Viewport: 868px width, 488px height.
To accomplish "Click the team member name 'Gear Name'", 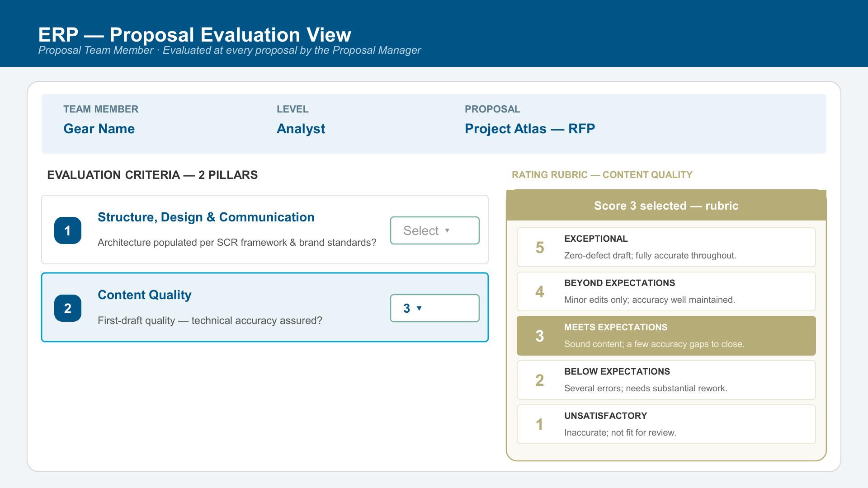I will (99, 129).
